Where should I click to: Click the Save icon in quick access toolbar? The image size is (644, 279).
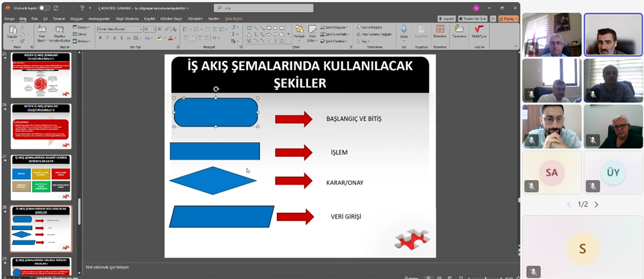(x=55, y=8)
